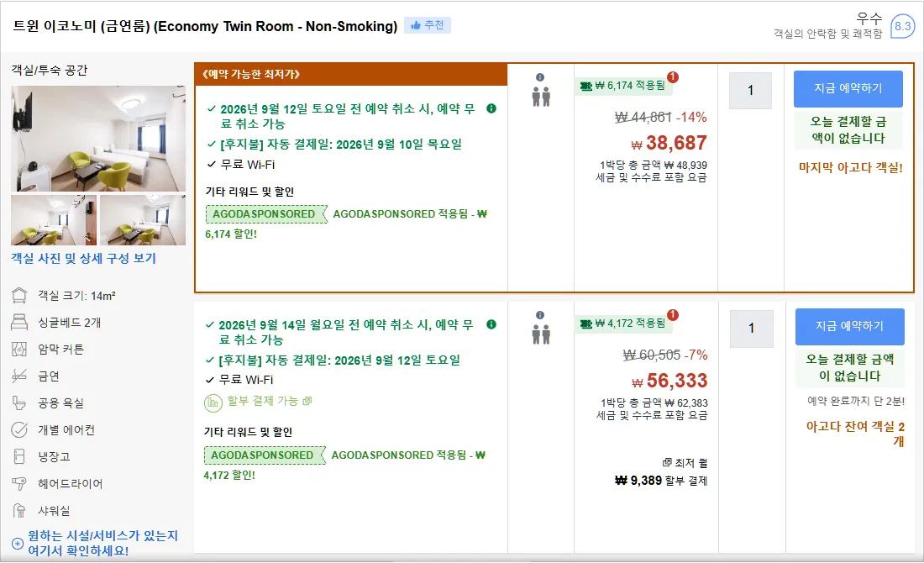
Task: Click the info icon beside 9월 12일 cancellation policy
Action: [491, 108]
